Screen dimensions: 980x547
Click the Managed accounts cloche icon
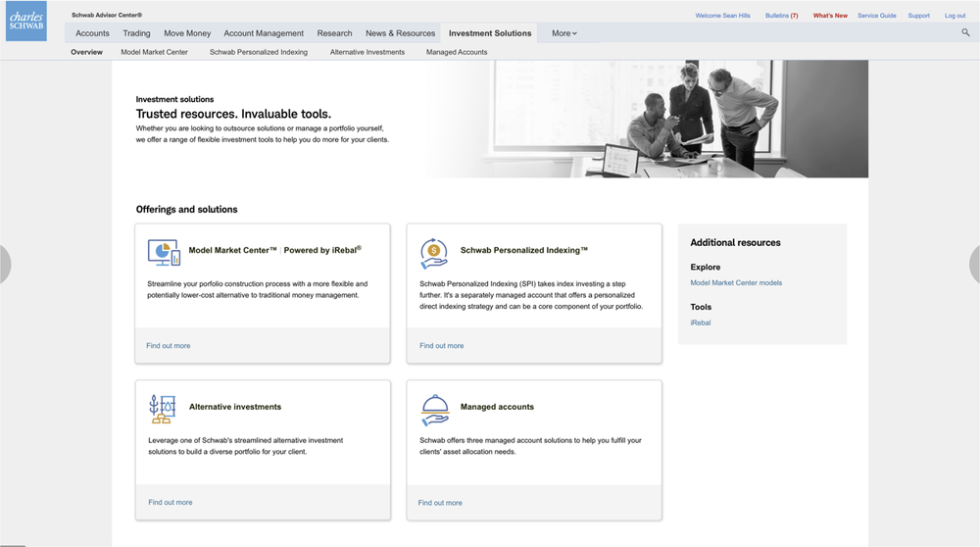[435, 410]
